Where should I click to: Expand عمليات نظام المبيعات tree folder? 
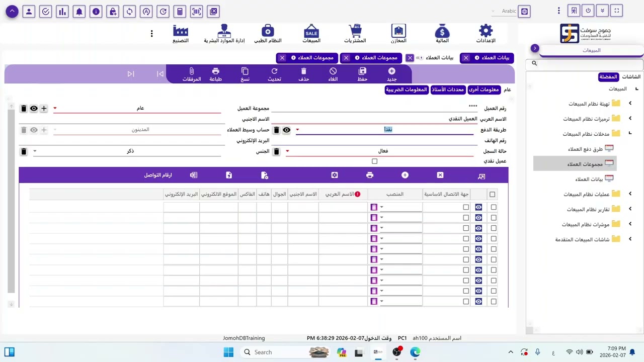pos(630,194)
